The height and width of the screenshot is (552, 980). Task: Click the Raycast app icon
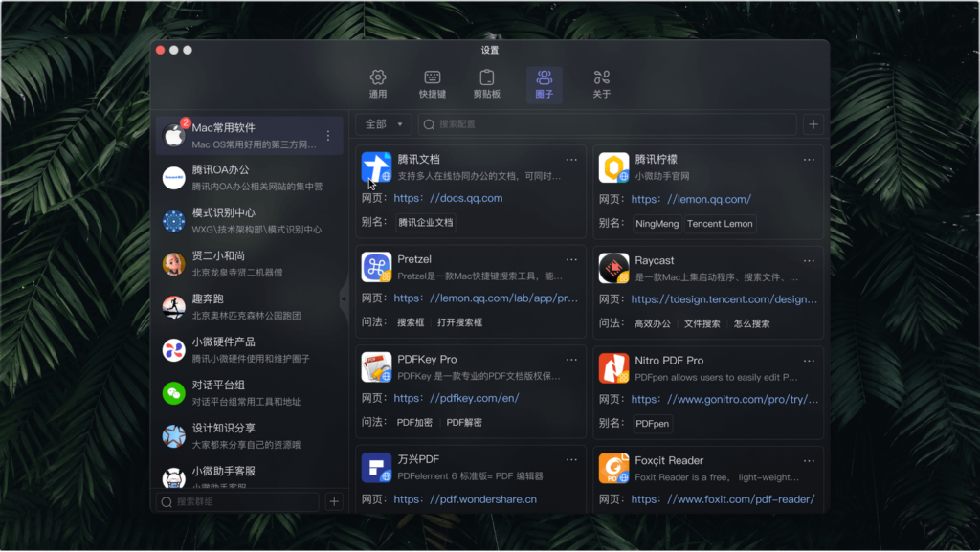[x=613, y=267]
